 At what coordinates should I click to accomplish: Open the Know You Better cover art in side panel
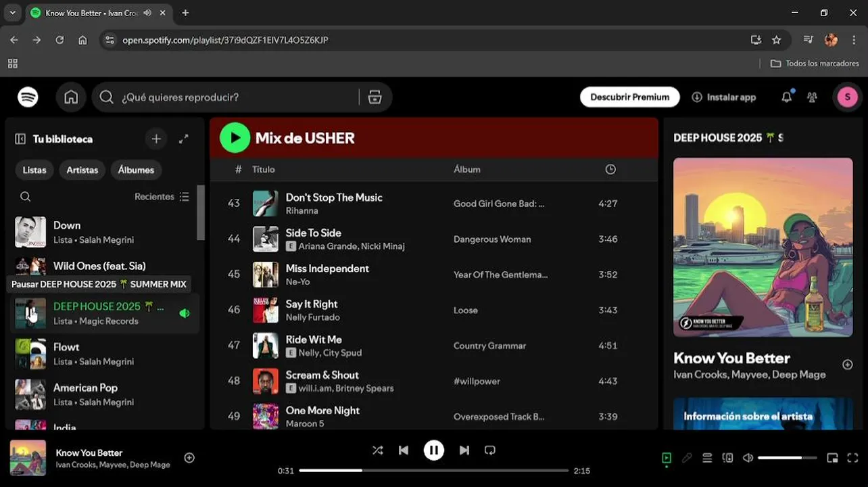point(763,247)
